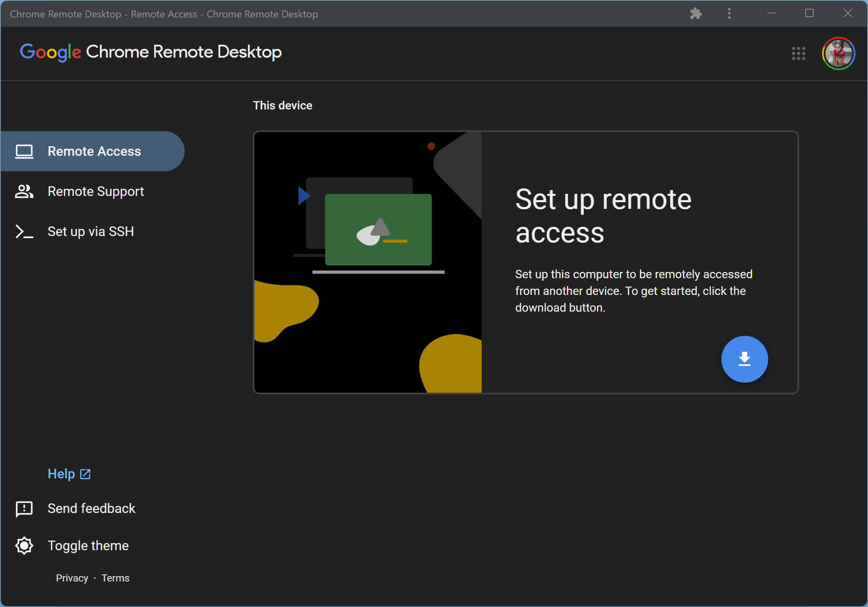Image resolution: width=868 pixels, height=607 pixels.
Task: Click the setup description paragraph text
Action: [x=634, y=291]
